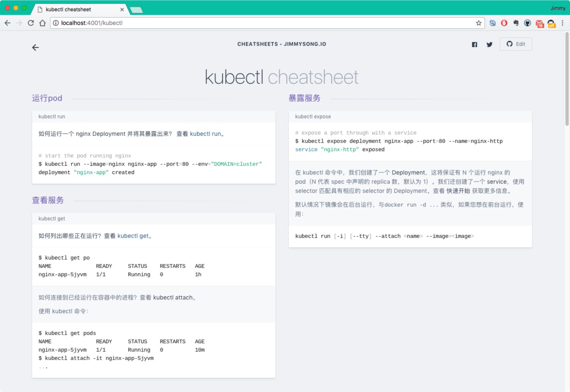
Task: Click the '# start the pod running nginx' comment
Action: click(85, 156)
